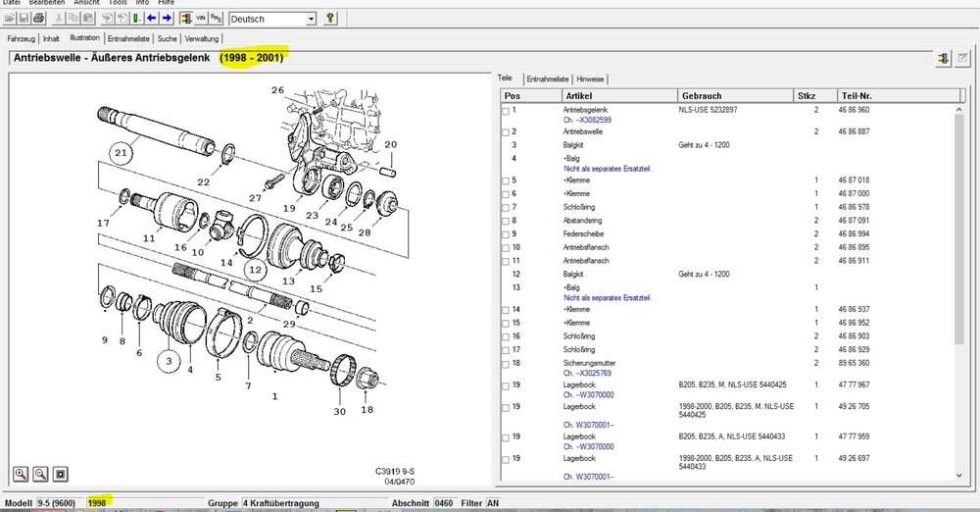Click Gruppe field '4 Kraftübertragung'

pyautogui.click(x=314, y=502)
